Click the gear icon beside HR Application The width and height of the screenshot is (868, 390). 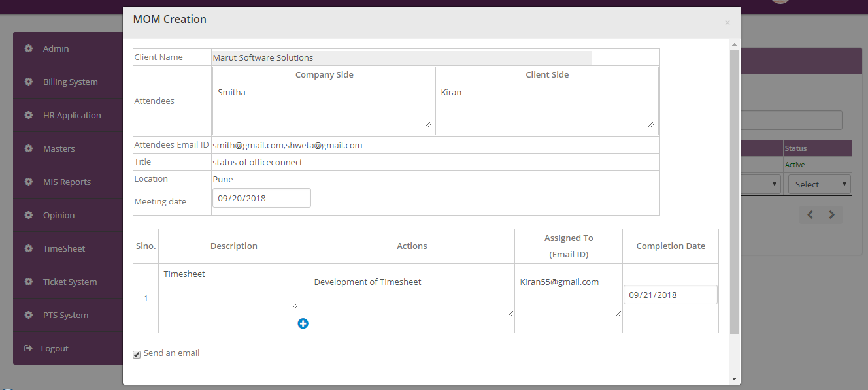pos(29,115)
